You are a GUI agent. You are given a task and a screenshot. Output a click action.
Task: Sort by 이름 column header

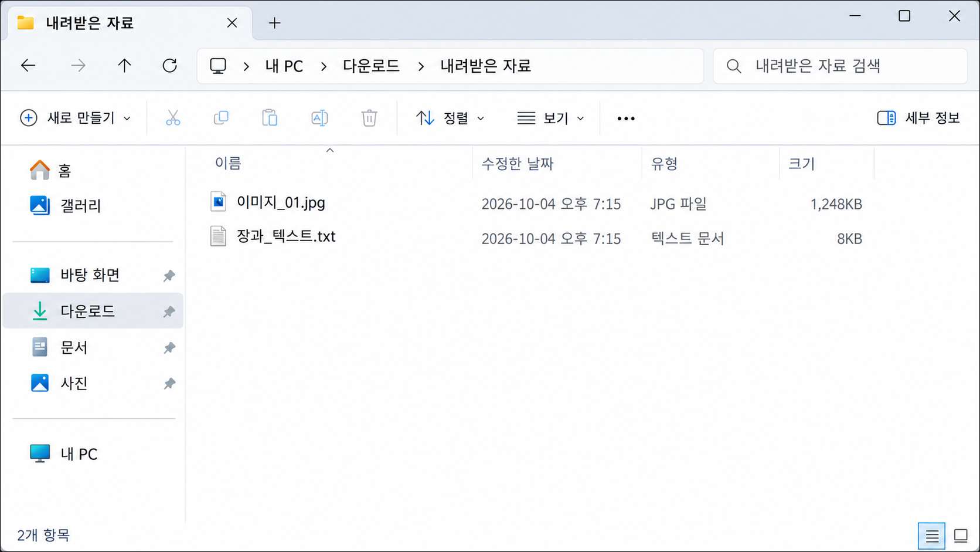click(228, 164)
